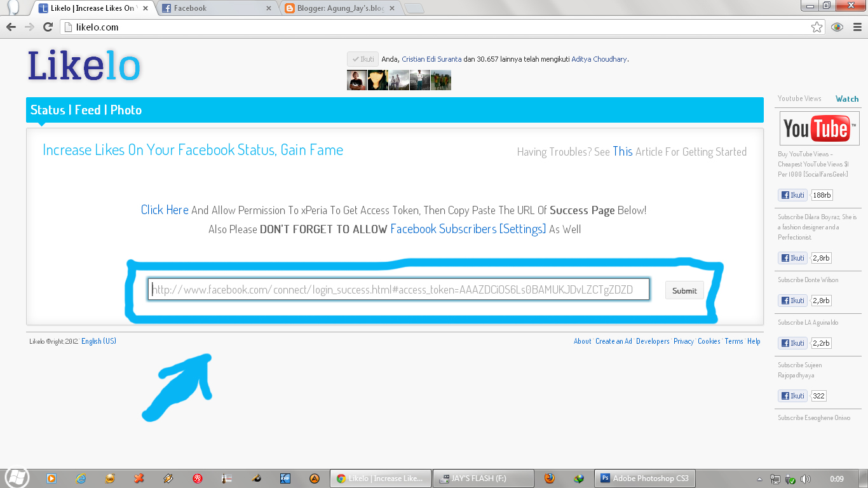The width and height of the screenshot is (868, 488).
Task: Open Firefox from the taskbar
Action: [x=549, y=478]
